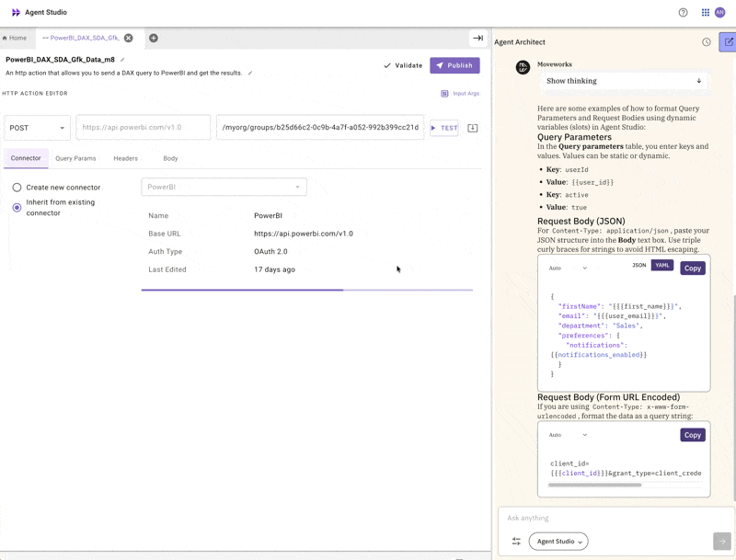The height and width of the screenshot is (560, 736).
Task: Copy the form URL encoded code
Action: [693, 435]
